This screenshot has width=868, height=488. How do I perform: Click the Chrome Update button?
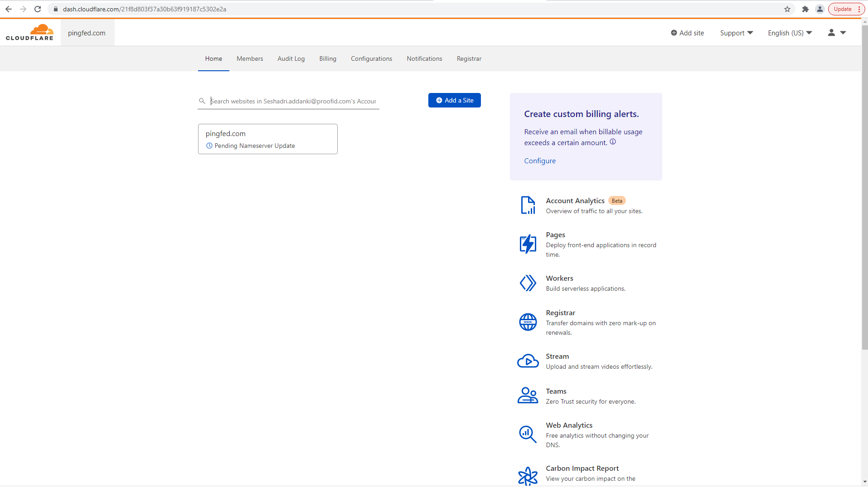(x=846, y=9)
